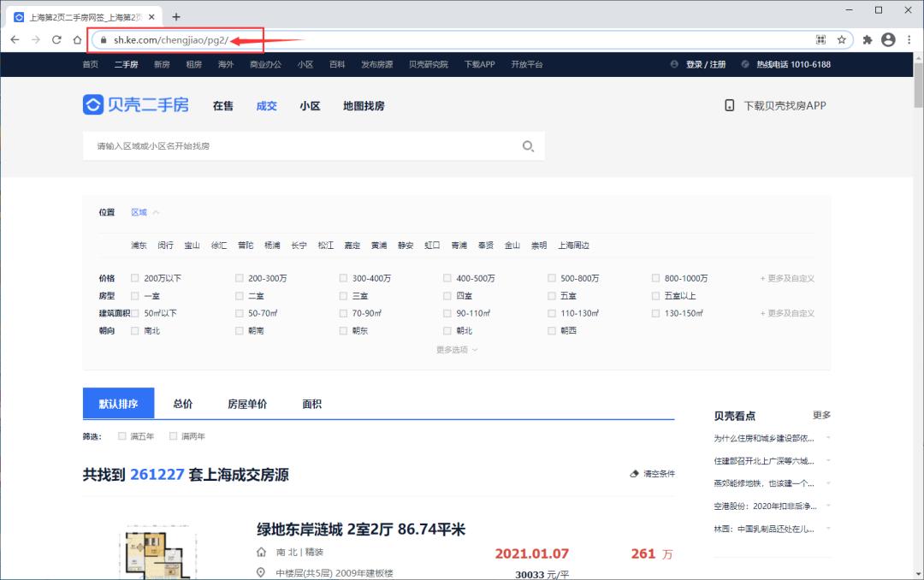This screenshot has width=924, height=580.
Task: Select the 徐汇 district link
Action: [x=219, y=246]
